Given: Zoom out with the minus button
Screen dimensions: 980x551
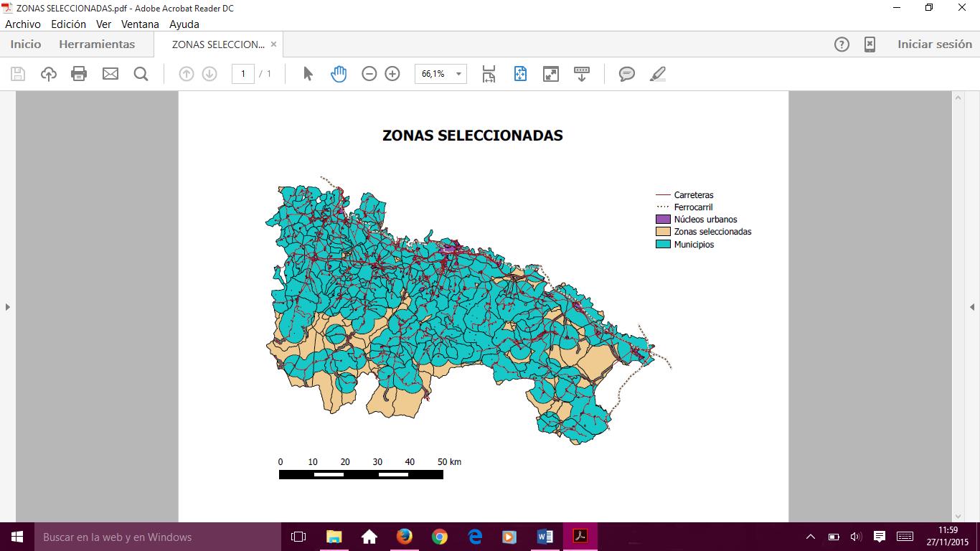Looking at the screenshot, I should coord(369,74).
